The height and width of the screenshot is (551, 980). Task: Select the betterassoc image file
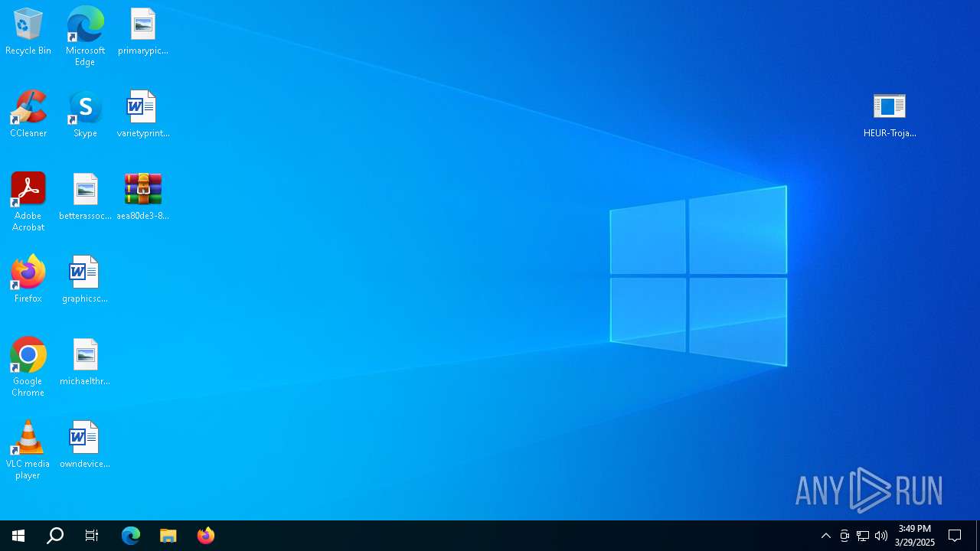tap(85, 197)
